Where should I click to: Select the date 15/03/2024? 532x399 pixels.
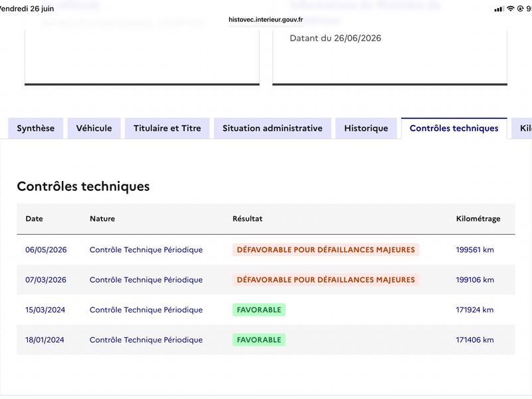[45, 310]
